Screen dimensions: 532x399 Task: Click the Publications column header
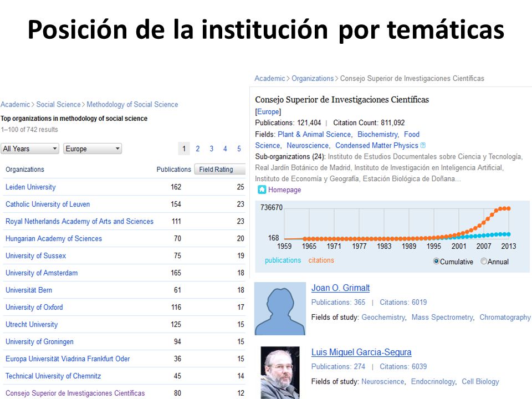(x=173, y=170)
